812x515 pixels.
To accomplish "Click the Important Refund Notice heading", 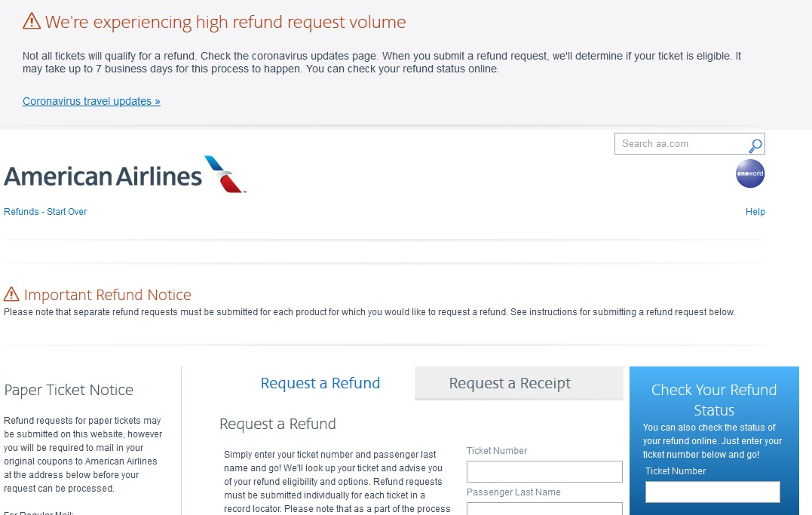I will [108, 295].
